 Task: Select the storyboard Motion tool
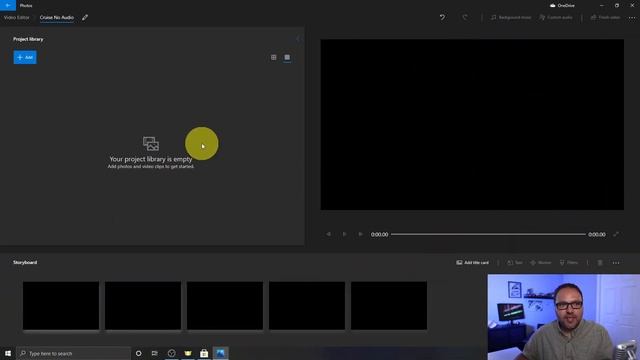coord(541,262)
